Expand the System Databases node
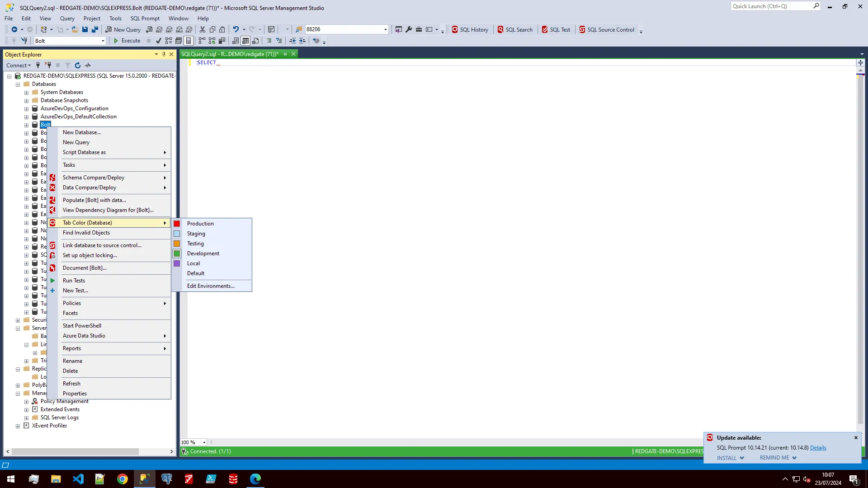The image size is (868, 488). (26, 93)
